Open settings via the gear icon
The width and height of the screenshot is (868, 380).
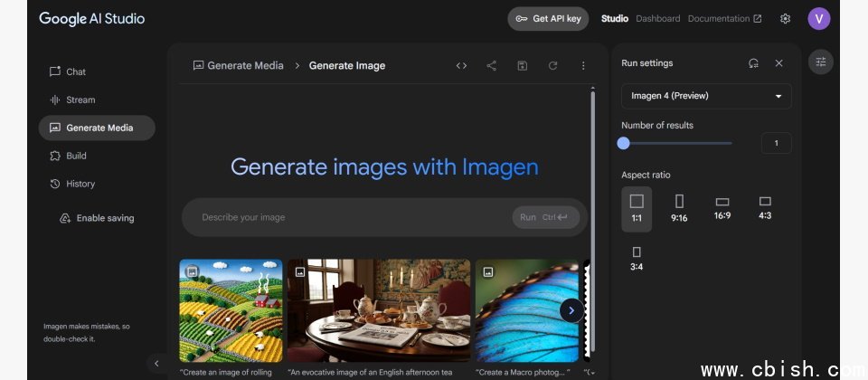(785, 19)
